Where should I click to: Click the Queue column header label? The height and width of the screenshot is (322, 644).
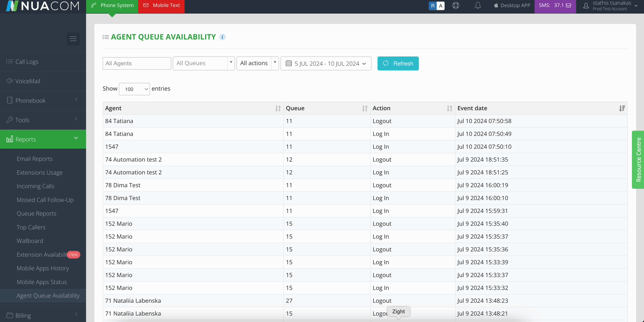[295, 108]
